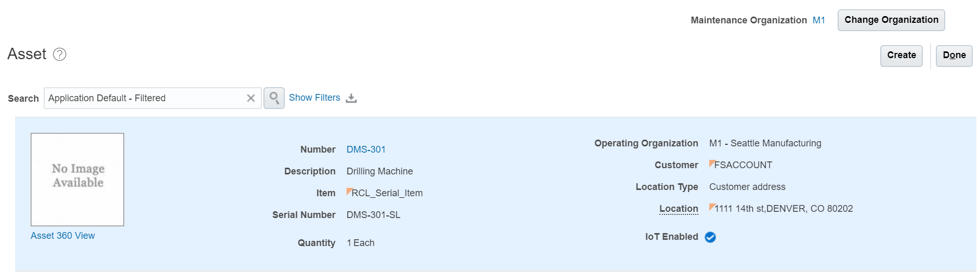
Task: Click the orange flag next to FSACCOUNT
Action: tap(712, 163)
